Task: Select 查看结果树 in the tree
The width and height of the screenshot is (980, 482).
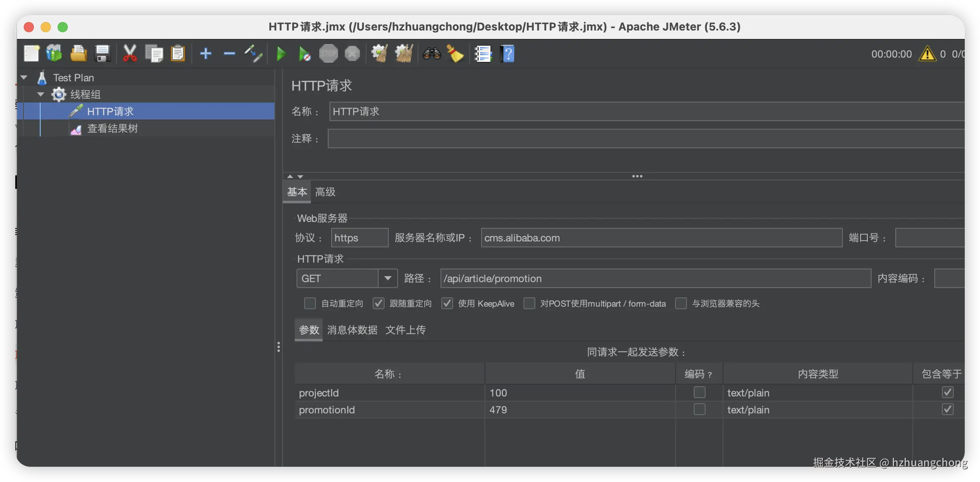Action: tap(112, 129)
